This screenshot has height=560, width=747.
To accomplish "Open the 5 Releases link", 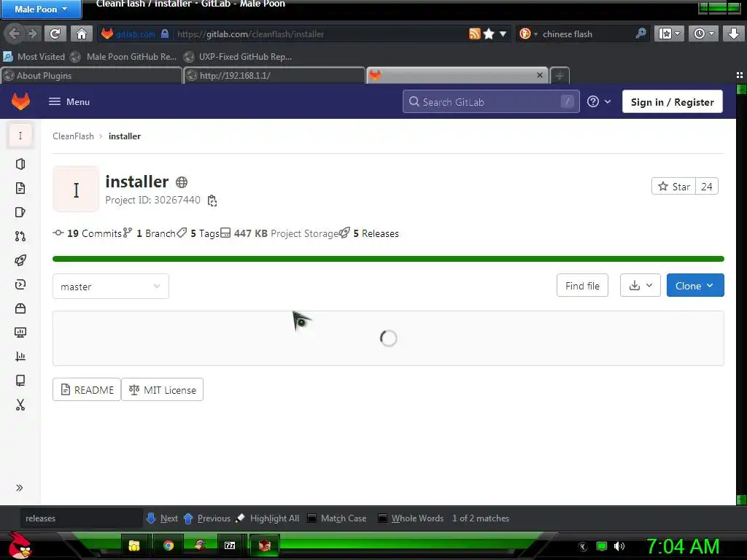I will coord(369,233).
